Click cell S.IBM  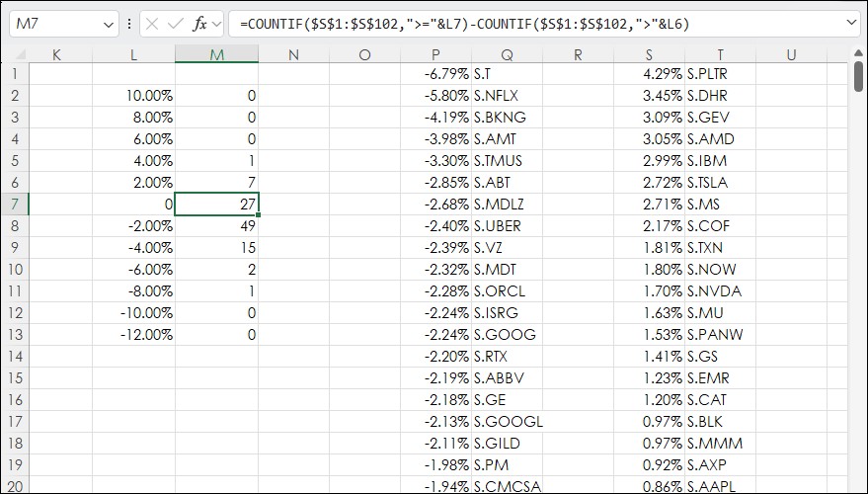tap(720, 161)
